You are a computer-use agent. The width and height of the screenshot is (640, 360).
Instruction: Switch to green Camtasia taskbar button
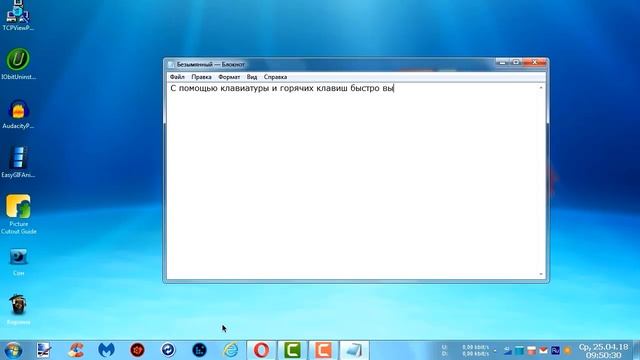tap(292, 350)
